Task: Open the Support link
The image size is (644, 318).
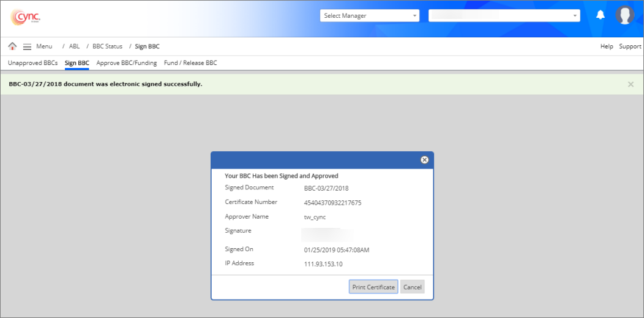Action: (x=630, y=47)
